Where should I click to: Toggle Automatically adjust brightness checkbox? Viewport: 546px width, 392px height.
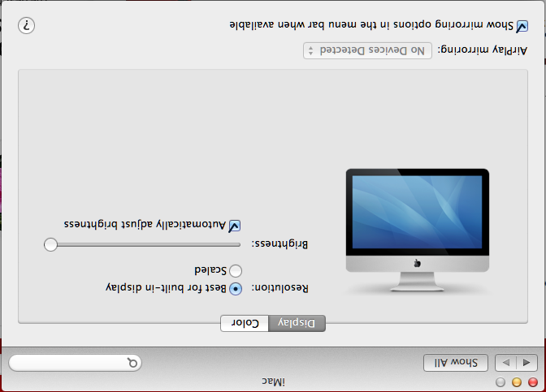click(234, 226)
